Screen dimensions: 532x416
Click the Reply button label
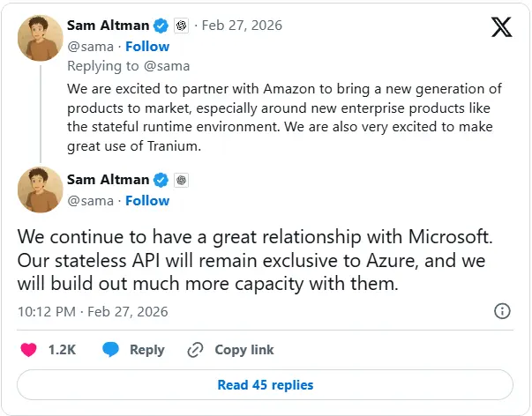tap(147, 350)
